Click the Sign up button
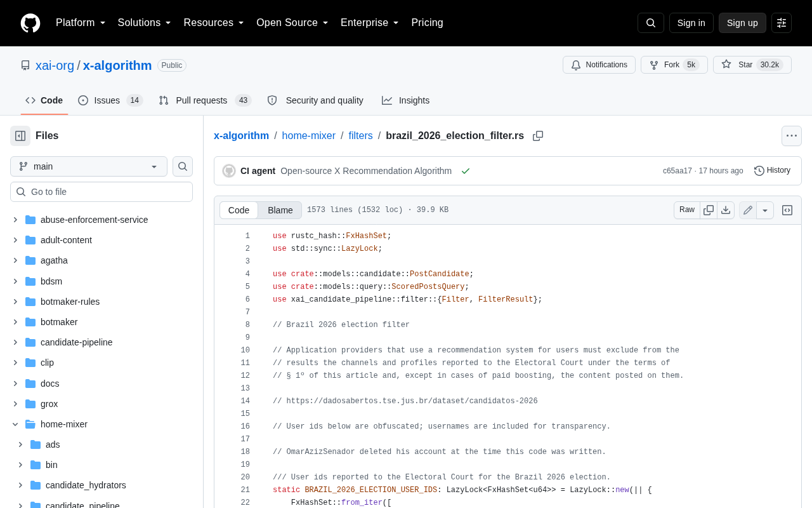The width and height of the screenshot is (812, 508). [x=742, y=23]
